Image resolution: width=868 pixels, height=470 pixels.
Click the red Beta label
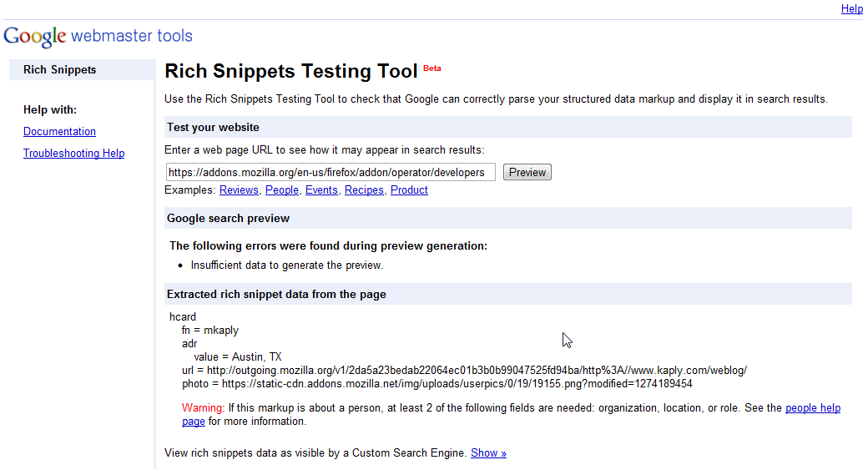[431, 68]
